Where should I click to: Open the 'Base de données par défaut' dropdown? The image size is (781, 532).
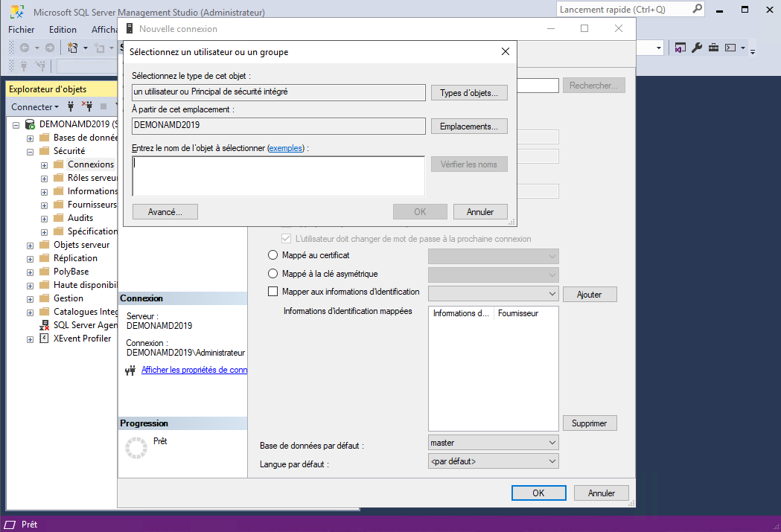[x=493, y=443]
